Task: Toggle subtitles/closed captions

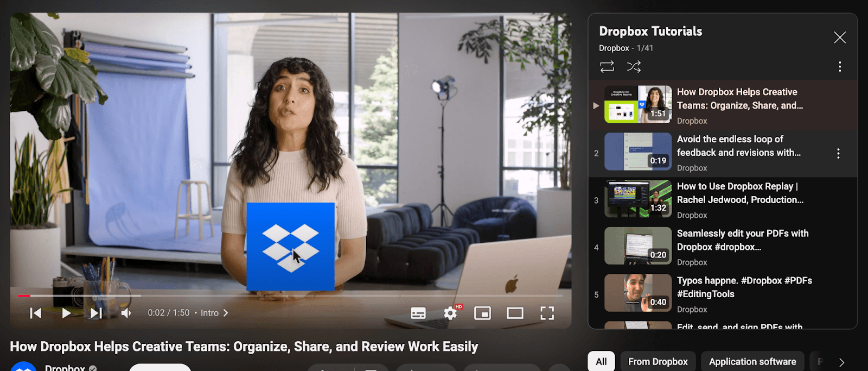Action: point(418,313)
